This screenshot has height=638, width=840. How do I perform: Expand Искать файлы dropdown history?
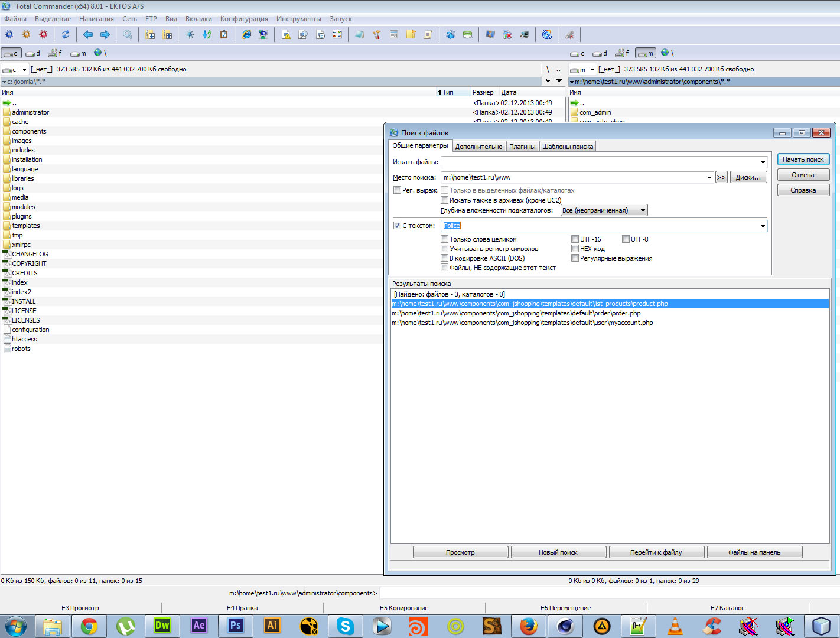(763, 162)
